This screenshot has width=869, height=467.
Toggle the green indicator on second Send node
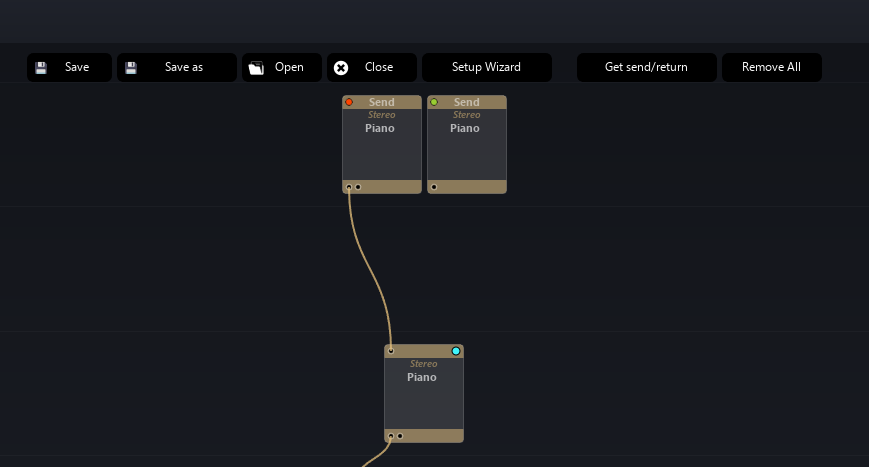(434, 102)
